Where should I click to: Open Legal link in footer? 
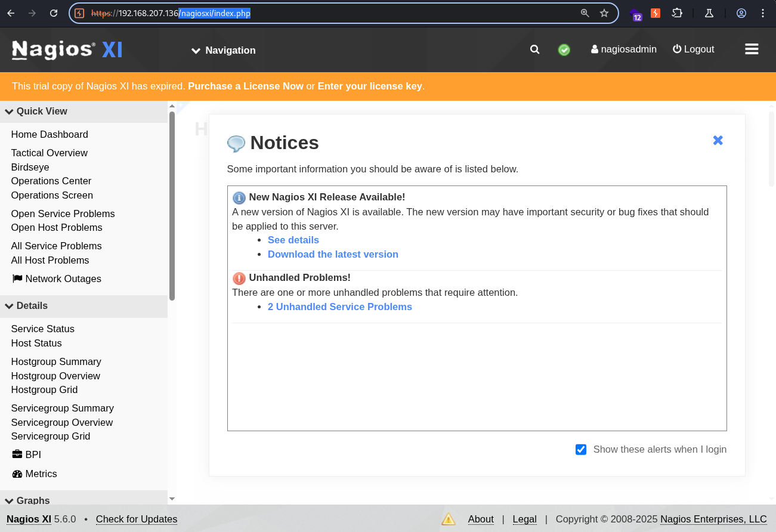[525, 519]
